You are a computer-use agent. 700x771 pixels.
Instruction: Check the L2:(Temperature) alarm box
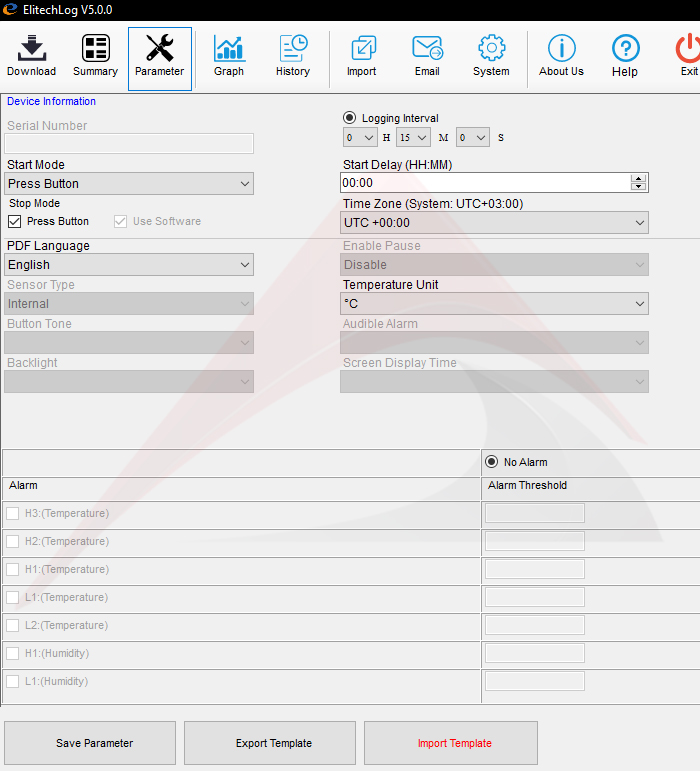(x=13, y=625)
